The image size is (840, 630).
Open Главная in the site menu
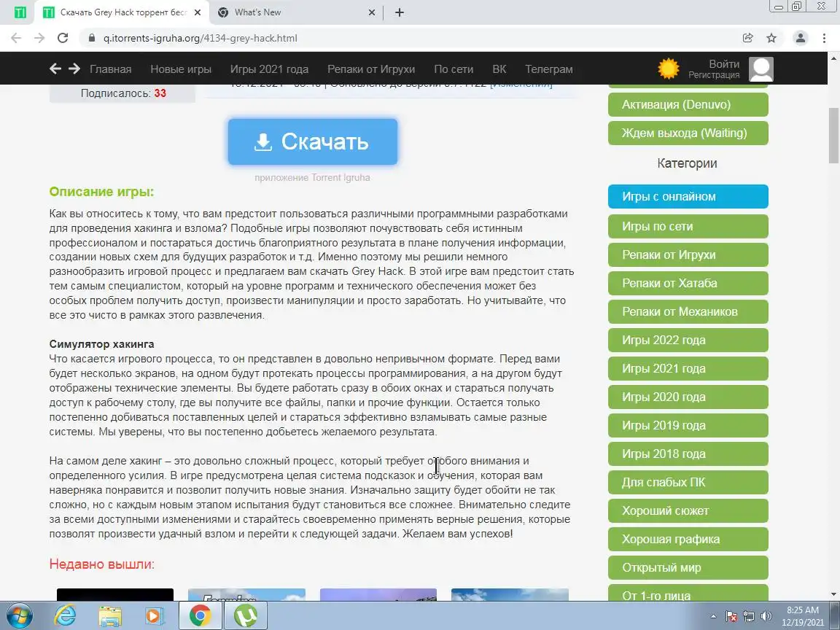(x=110, y=69)
